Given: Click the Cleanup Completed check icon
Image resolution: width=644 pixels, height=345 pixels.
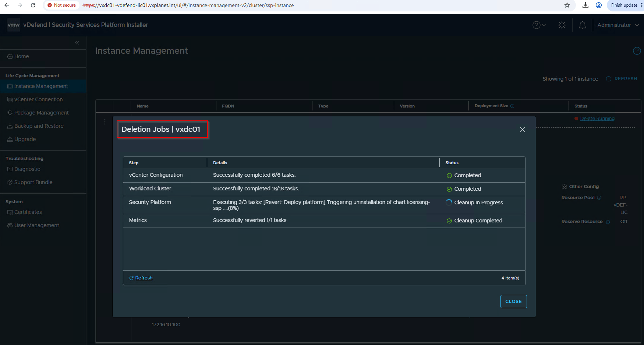Looking at the screenshot, I should tap(449, 221).
